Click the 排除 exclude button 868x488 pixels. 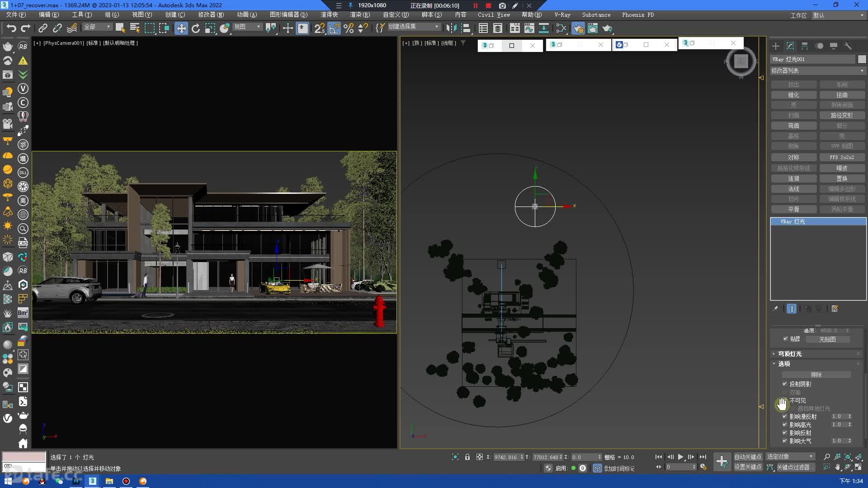pyautogui.click(x=816, y=375)
